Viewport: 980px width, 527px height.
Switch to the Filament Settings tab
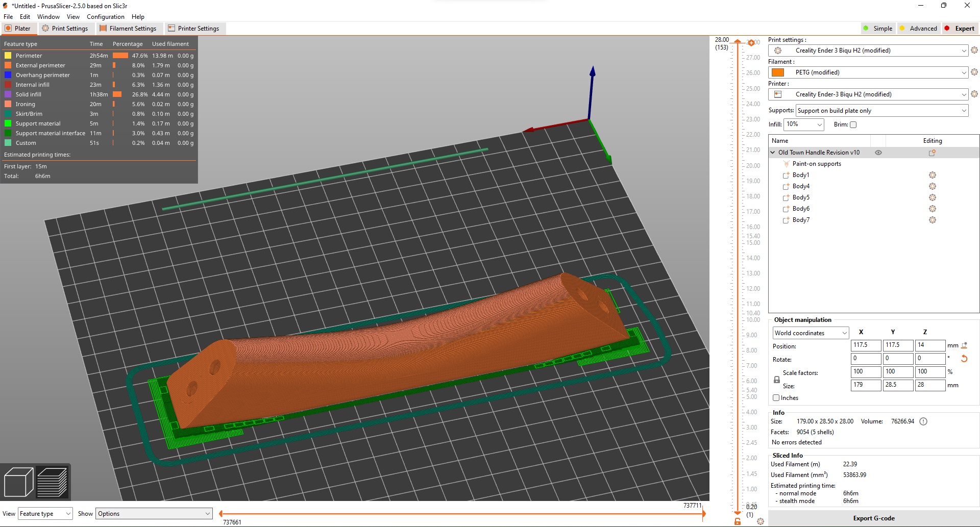pos(128,29)
